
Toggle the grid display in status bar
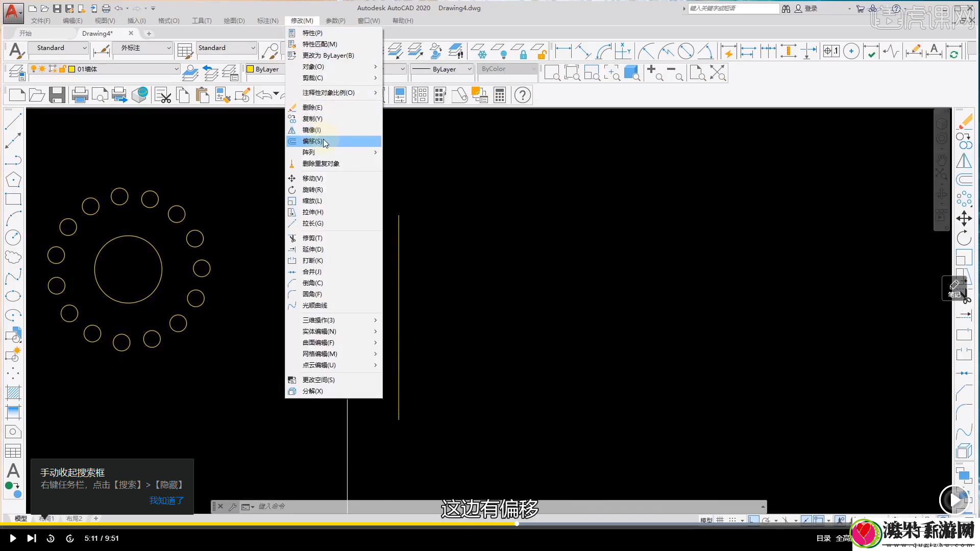pos(720,520)
